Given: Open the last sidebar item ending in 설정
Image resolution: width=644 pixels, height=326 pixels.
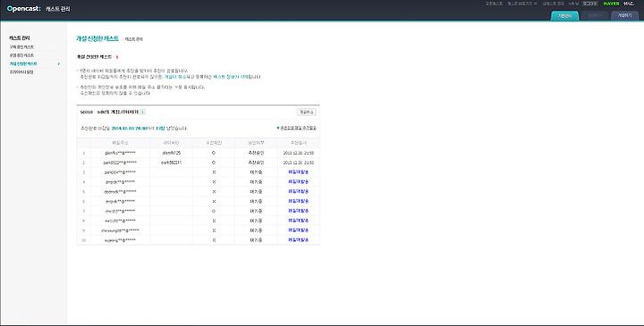Looking at the screenshot, I should pos(21,72).
